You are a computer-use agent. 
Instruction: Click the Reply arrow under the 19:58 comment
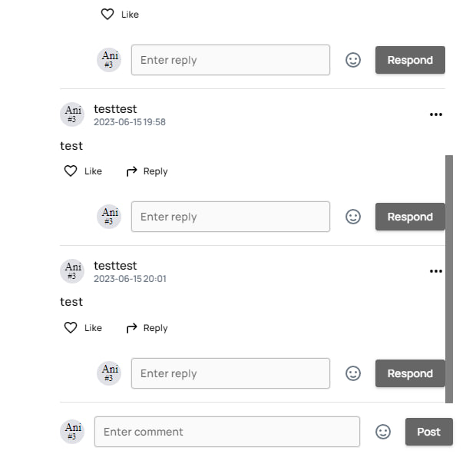(x=132, y=171)
